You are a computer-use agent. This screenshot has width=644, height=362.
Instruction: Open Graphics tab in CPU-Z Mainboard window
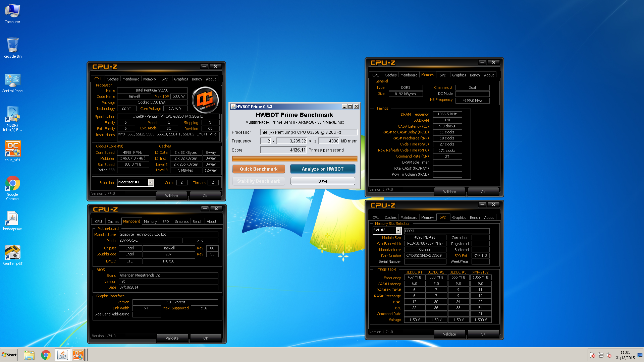click(x=181, y=222)
